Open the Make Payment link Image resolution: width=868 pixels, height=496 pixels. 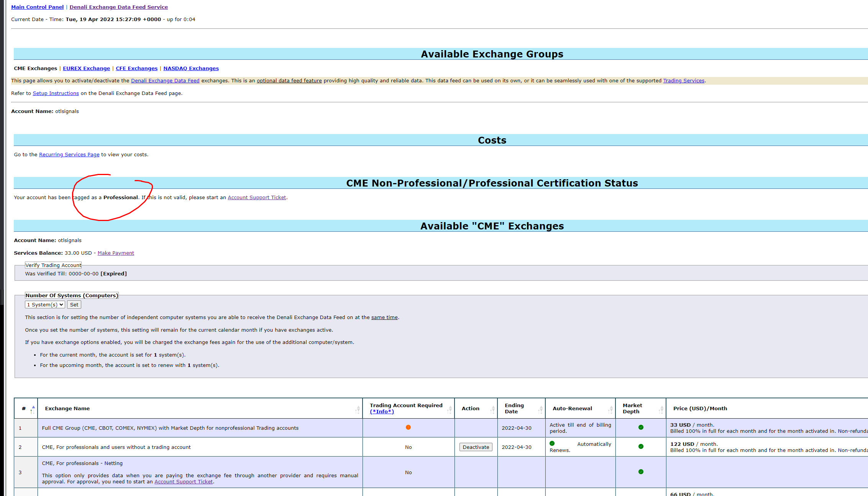click(x=116, y=253)
